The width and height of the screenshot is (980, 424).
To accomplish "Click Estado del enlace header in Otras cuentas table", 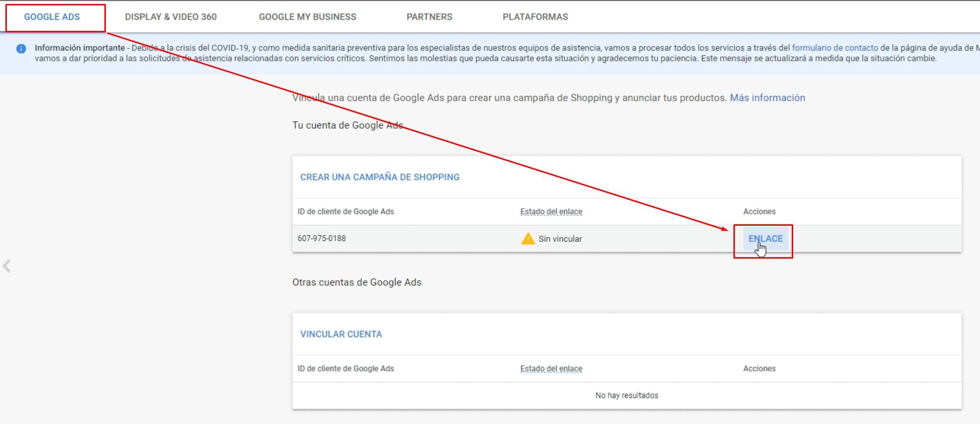I will point(551,369).
